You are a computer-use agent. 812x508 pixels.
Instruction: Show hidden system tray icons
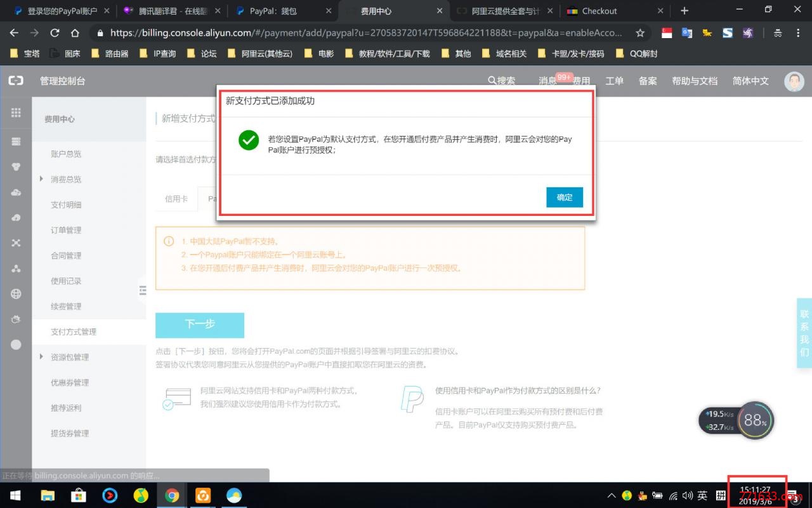[x=612, y=495]
